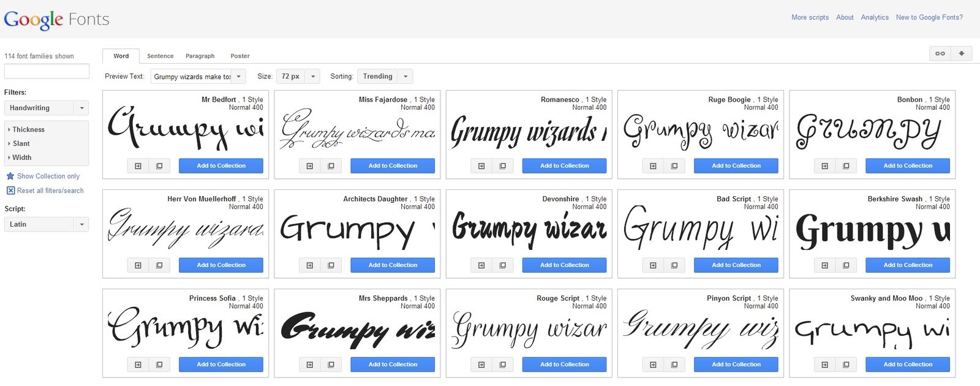Open More scripts link

click(810, 17)
